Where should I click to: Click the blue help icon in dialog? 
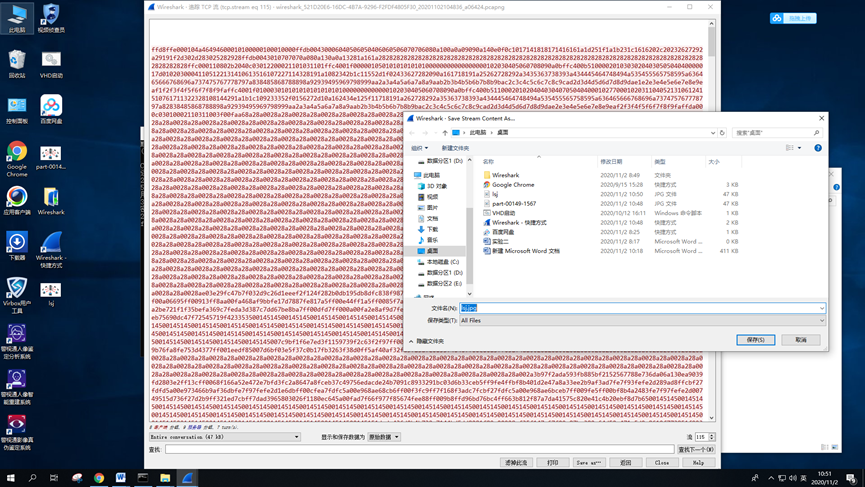818,148
